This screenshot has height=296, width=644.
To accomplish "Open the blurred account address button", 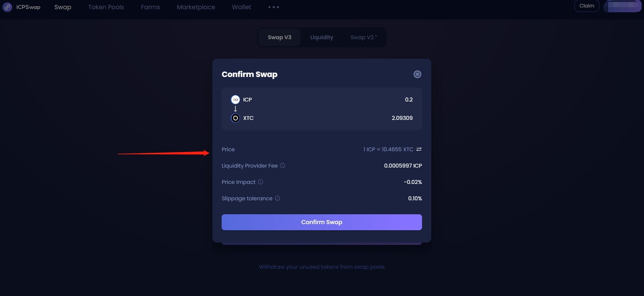I will click(x=623, y=6).
